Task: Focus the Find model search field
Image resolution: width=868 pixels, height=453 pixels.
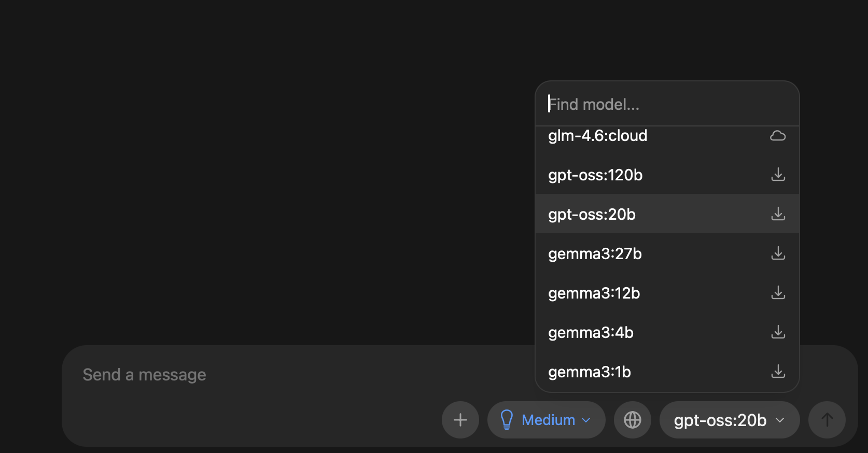Action: 667,104
